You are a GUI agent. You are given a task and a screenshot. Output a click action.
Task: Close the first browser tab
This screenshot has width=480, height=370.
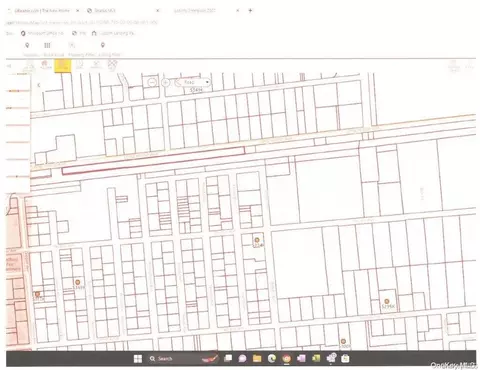78,11
